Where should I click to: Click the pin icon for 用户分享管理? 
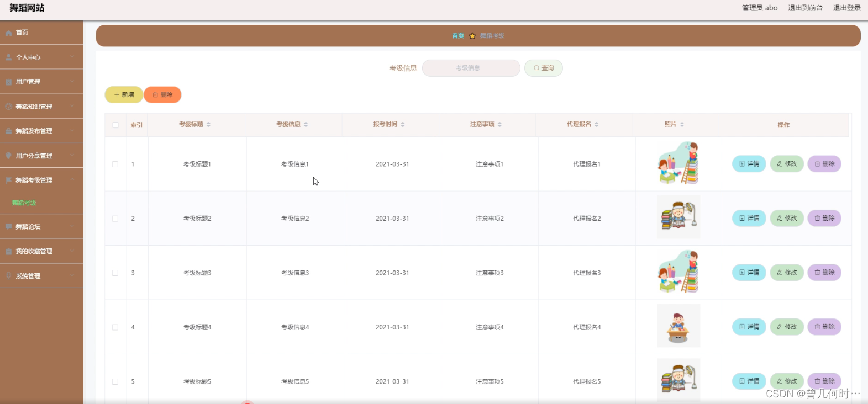(x=9, y=156)
